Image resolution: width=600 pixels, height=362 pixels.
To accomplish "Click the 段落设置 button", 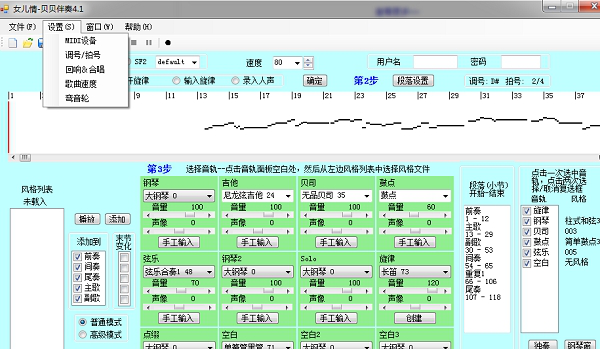I will pyautogui.click(x=412, y=80).
